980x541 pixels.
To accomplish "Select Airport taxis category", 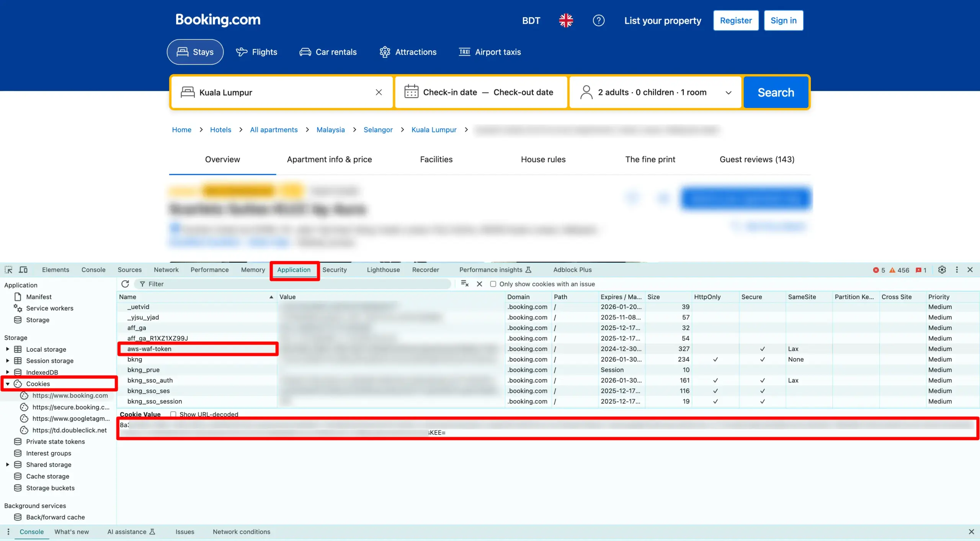I will click(490, 52).
